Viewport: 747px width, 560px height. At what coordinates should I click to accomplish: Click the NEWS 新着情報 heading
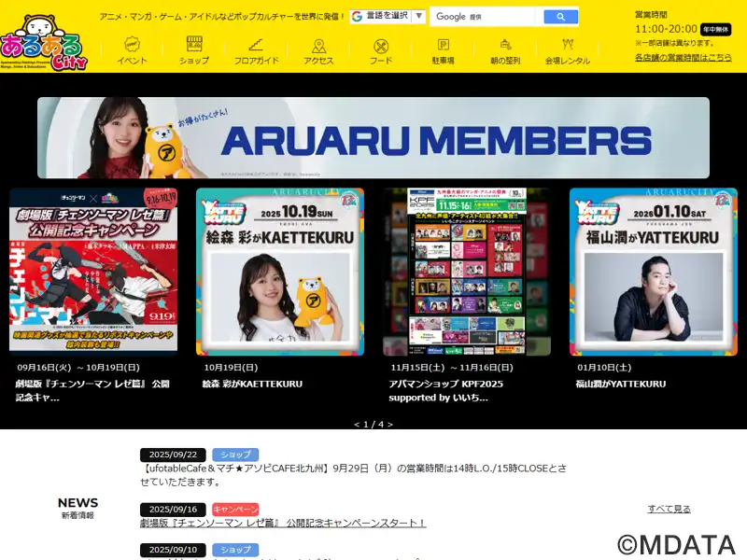click(78, 508)
